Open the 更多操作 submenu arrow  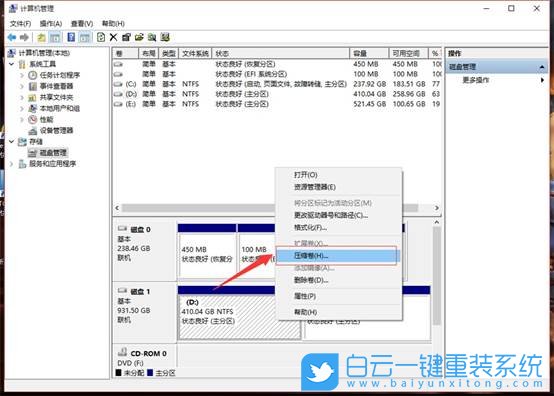[x=542, y=80]
